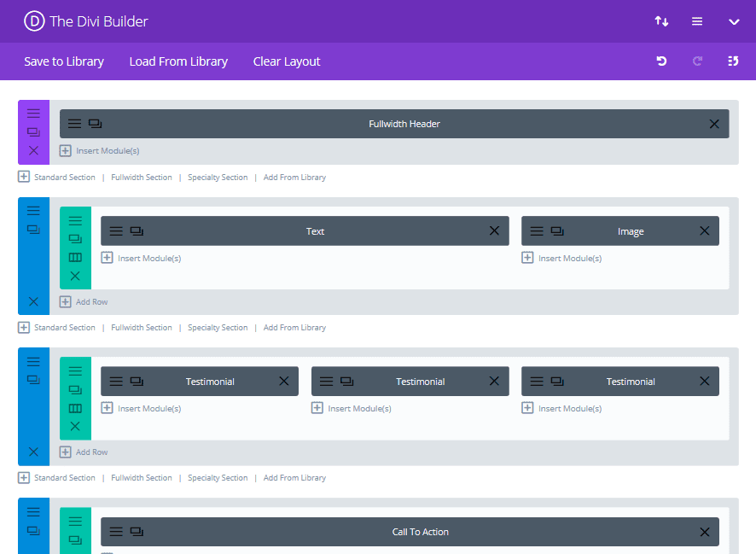The image size is (756, 554).
Task: Open settings for the Call To Action module
Action: (116, 531)
